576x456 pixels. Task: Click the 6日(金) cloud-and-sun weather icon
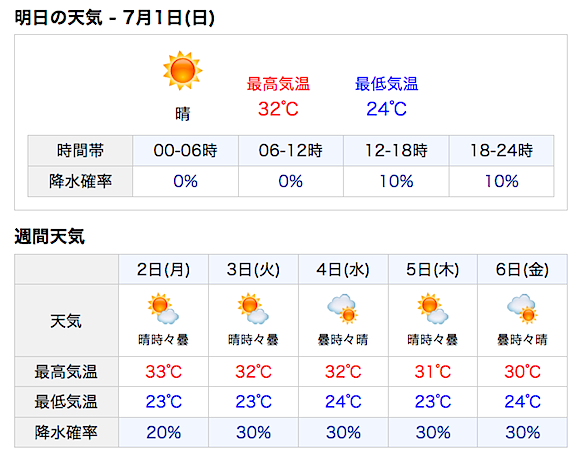point(522,309)
